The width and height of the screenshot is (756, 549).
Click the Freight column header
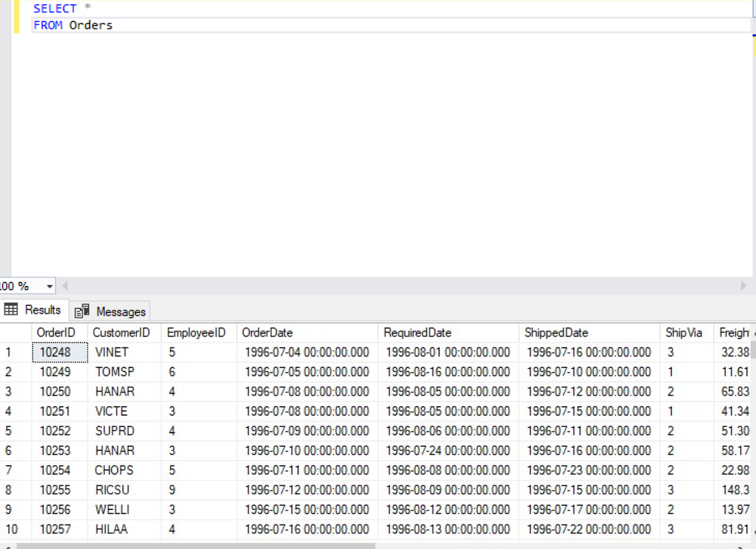[x=735, y=332]
